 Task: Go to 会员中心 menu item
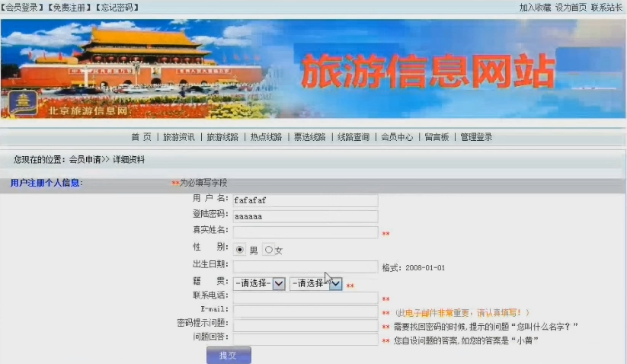tap(397, 137)
